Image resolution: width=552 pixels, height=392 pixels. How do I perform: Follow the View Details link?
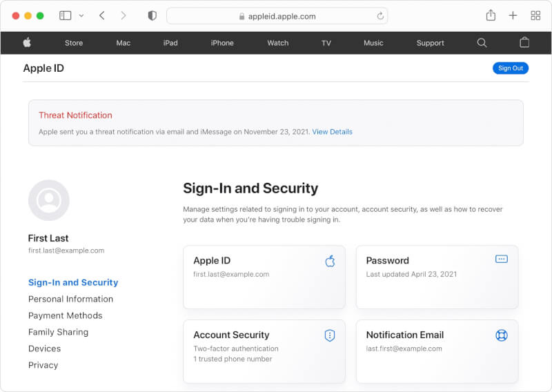(x=332, y=132)
